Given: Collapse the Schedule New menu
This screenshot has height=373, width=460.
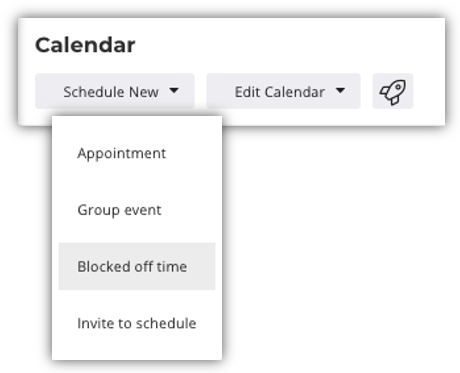Looking at the screenshot, I should (115, 91).
